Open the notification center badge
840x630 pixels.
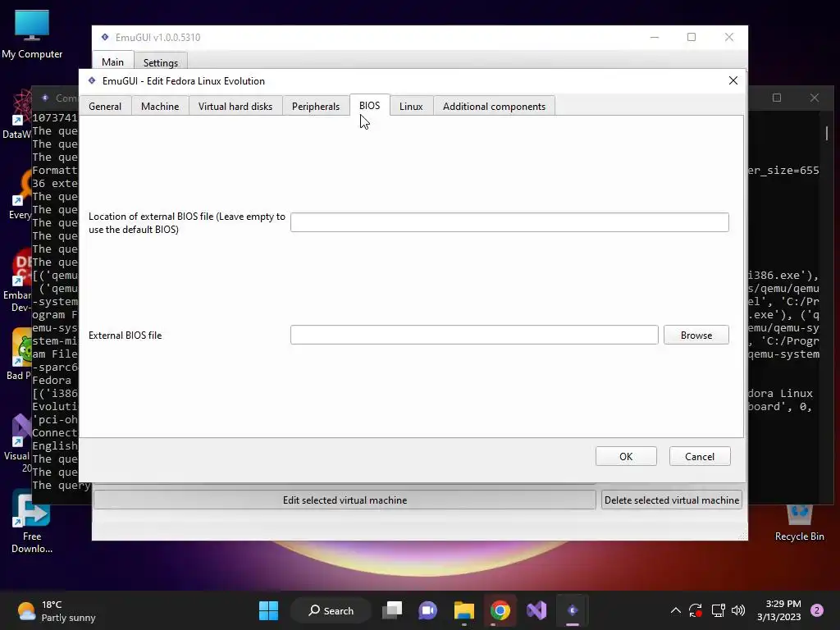[x=817, y=610]
